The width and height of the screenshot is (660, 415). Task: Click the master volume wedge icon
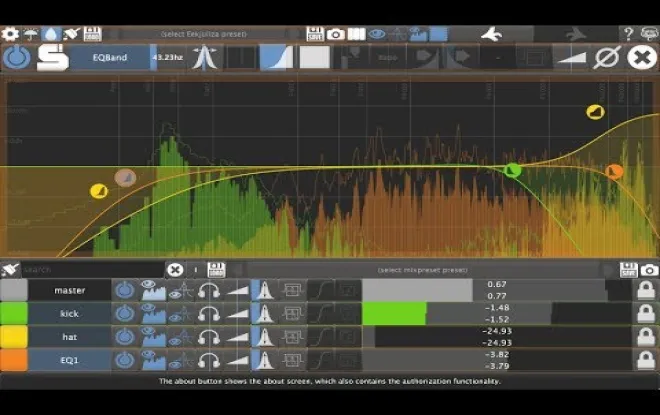click(x=237, y=290)
